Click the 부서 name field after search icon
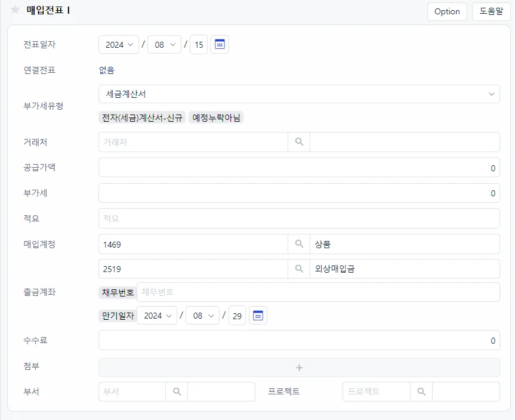The image size is (515, 420). (221, 391)
